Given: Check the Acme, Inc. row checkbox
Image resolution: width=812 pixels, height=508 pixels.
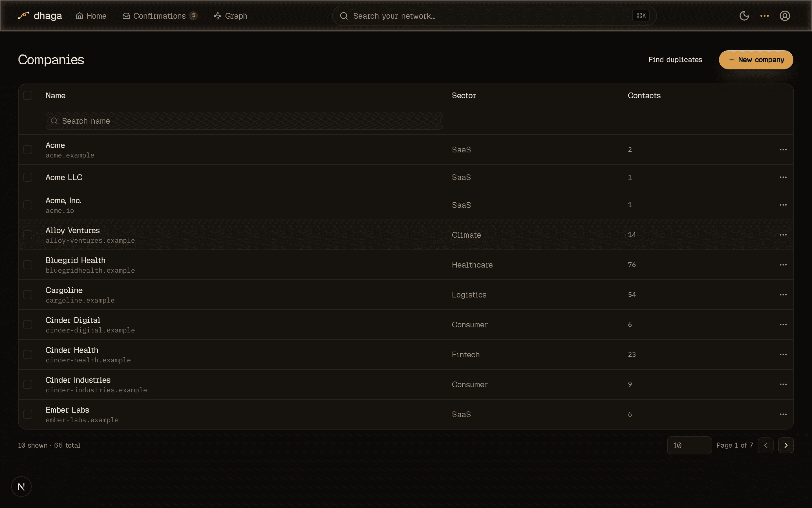Looking at the screenshot, I should click(28, 205).
